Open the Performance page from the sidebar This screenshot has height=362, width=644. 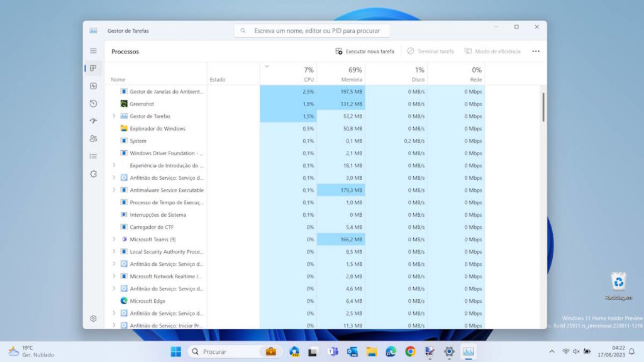coord(93,85)
